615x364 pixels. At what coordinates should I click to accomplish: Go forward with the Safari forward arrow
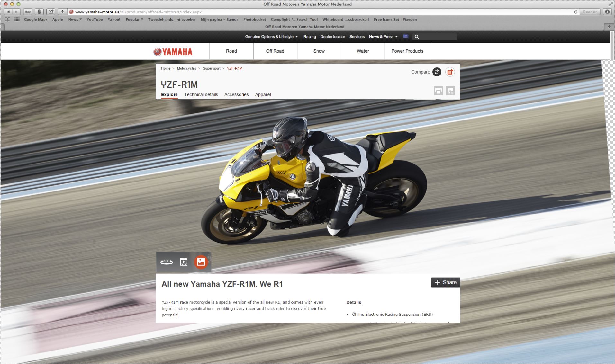pos(16,12)
